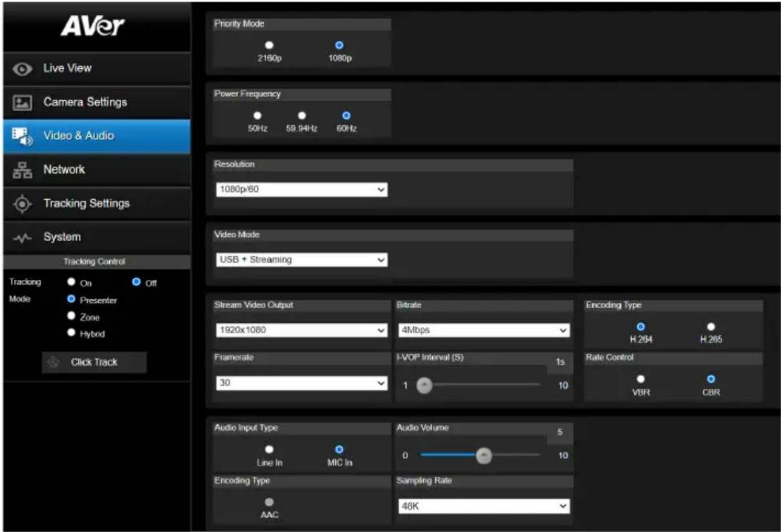The width and height of the screenshot is (781, 532).
Task: Open the Tracking Settings menu
Action: pos(96,203)
